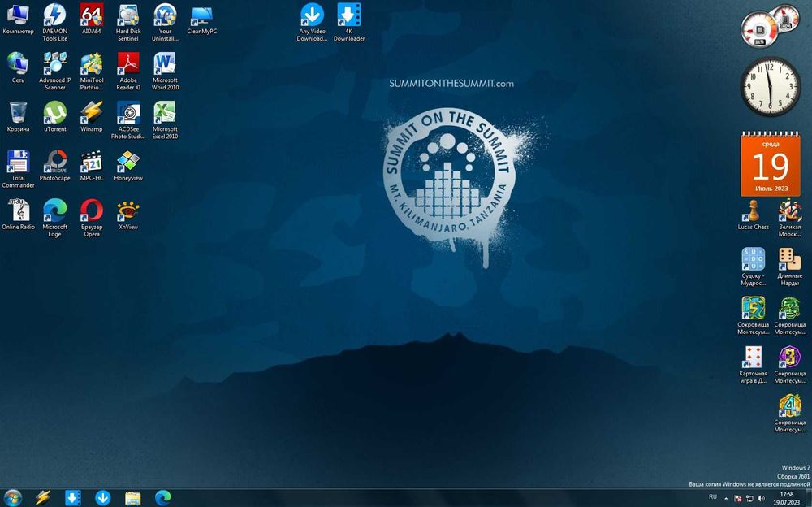Image resolution: width=812 pixels, height=507 pixels.
Task: Open Any Video Downloader taskbar icon
Action: (x=102, y=498)
